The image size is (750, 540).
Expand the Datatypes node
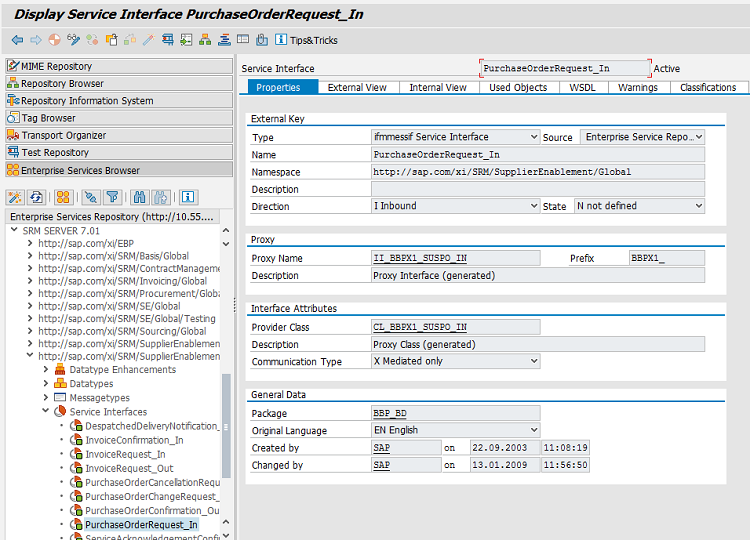point(45,383)
